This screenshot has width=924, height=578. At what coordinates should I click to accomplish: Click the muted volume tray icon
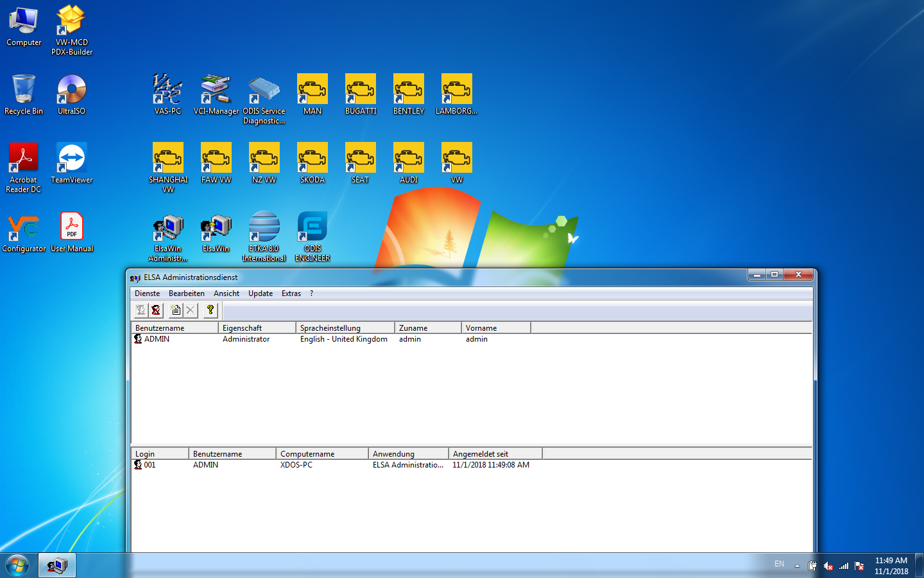828,566
